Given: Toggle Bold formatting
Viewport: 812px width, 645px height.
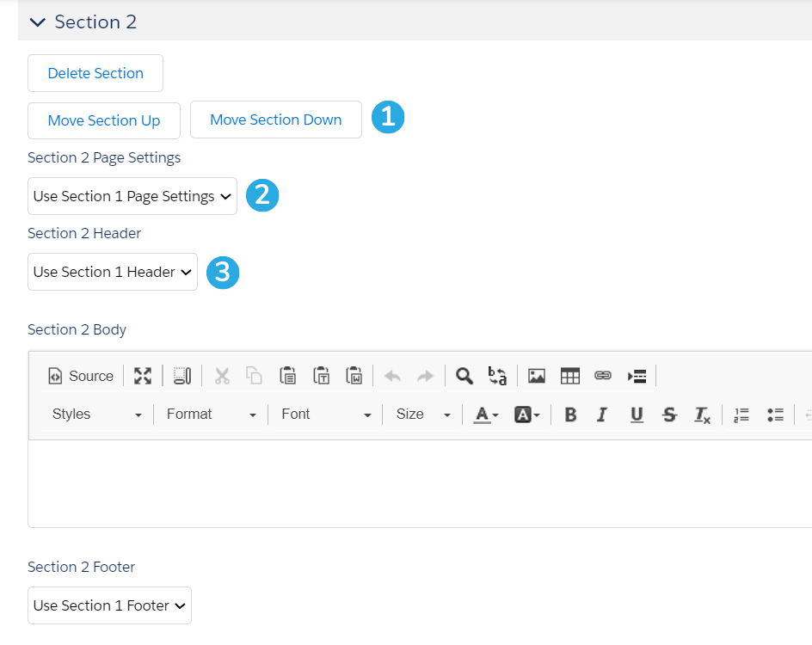Looking at the screenshot, I should (x=570, y=415).
